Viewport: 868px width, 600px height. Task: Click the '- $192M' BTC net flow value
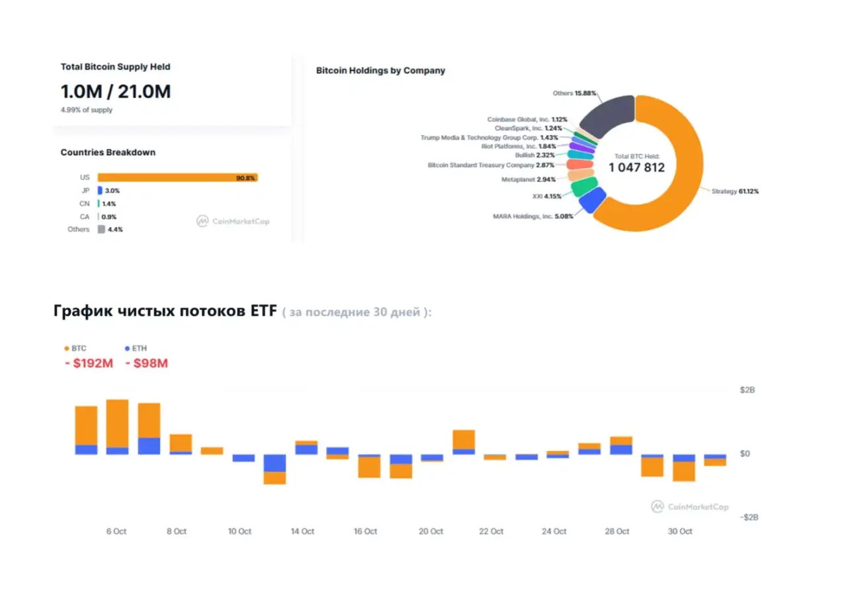click(x=89, y=363)
